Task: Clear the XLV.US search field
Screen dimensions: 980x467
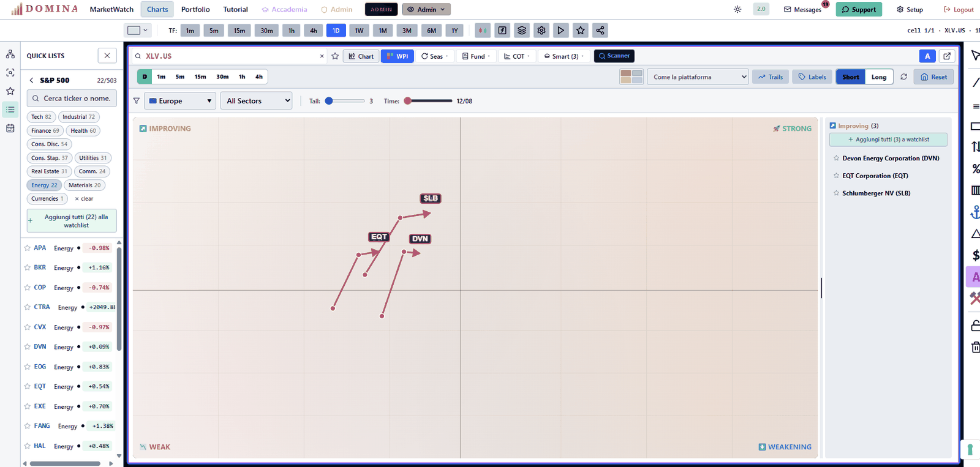Action: [322, 56]
